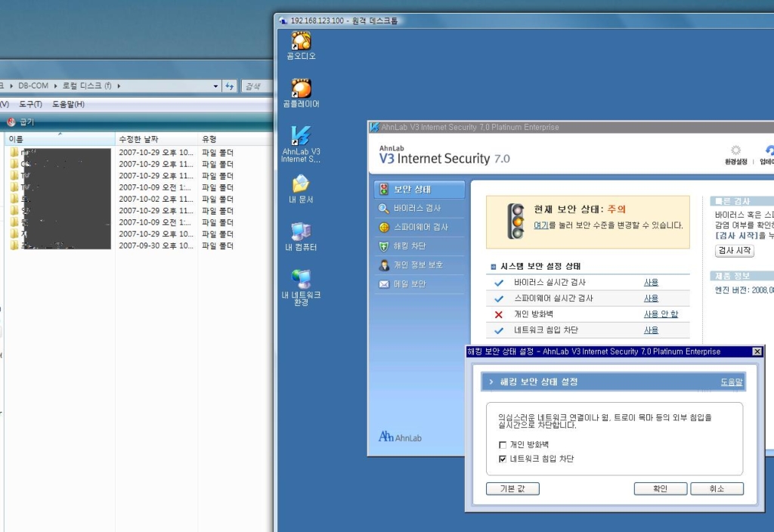Open the 도구(T) menu in Explorer
Viewport: 774px width, 532px height.
pos(30,104)
